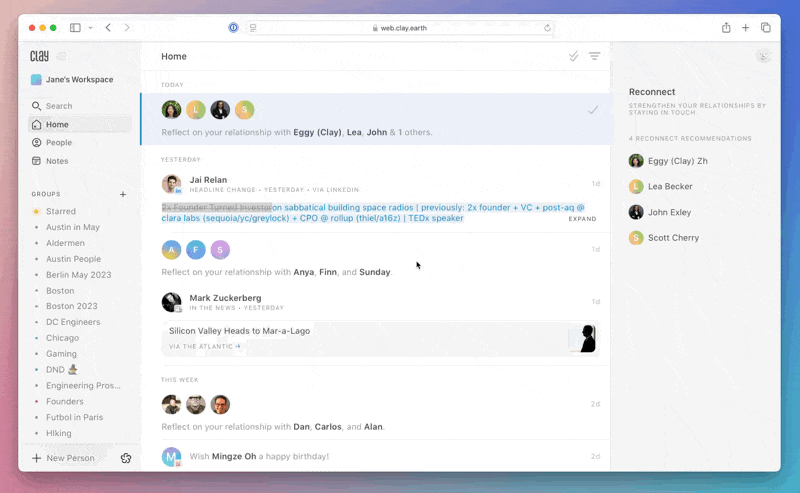
Task: Open the dropdown arrow next to the sidebar button
Action: click(x=90, y=28)
